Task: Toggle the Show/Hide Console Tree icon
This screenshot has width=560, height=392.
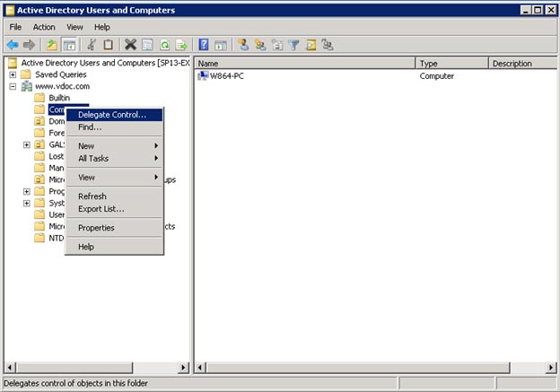Action: [x=69, y=45]
